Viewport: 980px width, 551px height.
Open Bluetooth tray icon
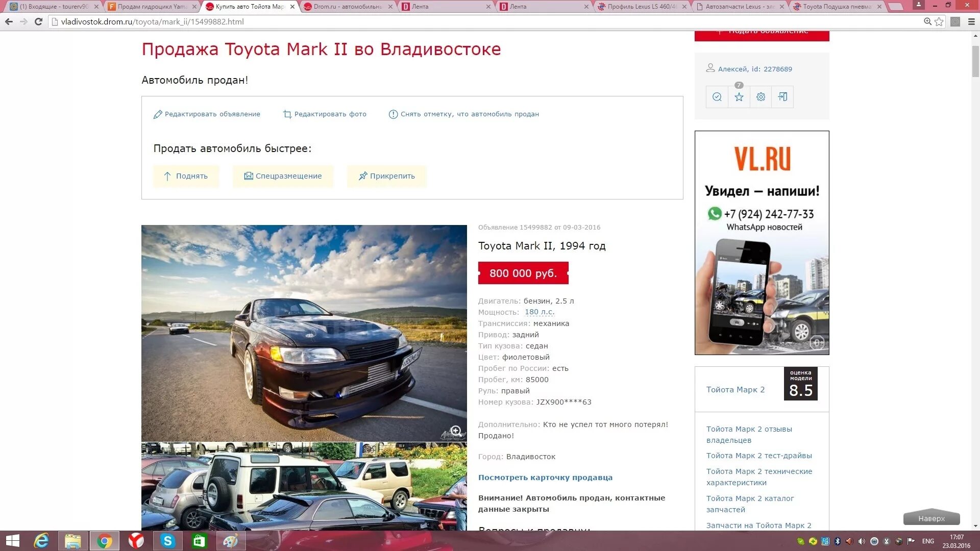837,541
